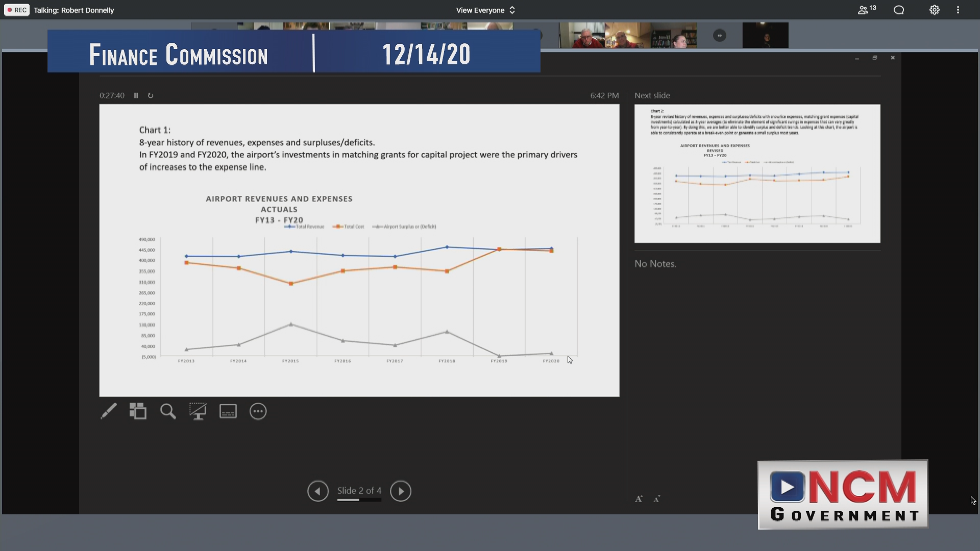Viewport: 980px width, 551px height.
Task: Toggle subtitles icon below slide
Action: click(x=228, y=411)
